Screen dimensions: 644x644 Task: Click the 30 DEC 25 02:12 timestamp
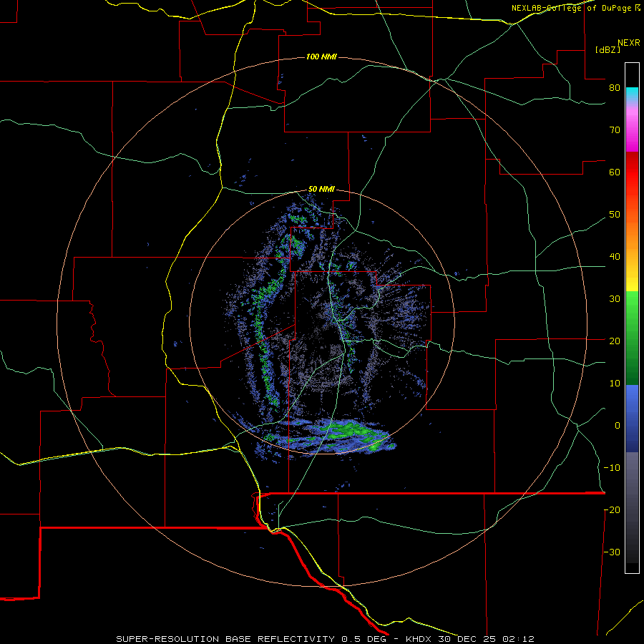(487, 639)
